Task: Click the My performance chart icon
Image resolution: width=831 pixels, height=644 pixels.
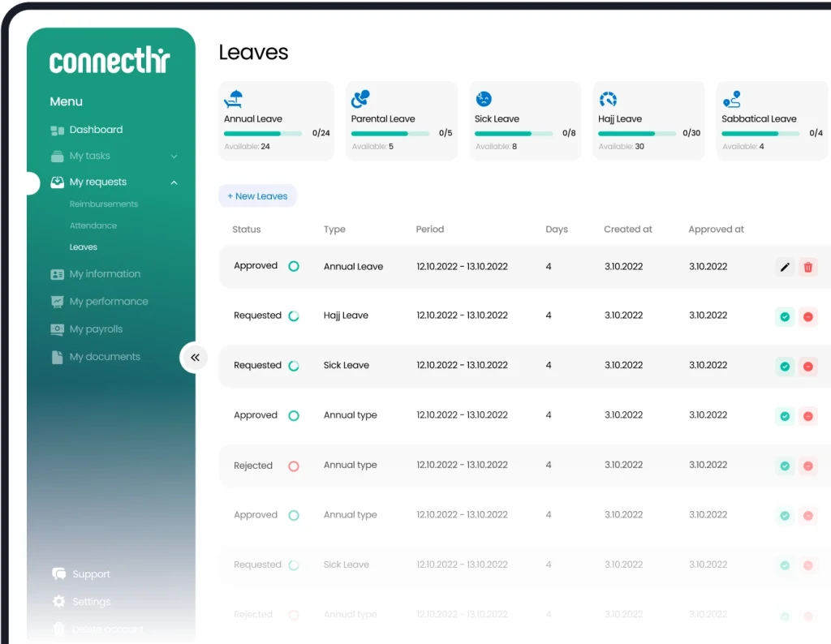Action: coord(58,302)
